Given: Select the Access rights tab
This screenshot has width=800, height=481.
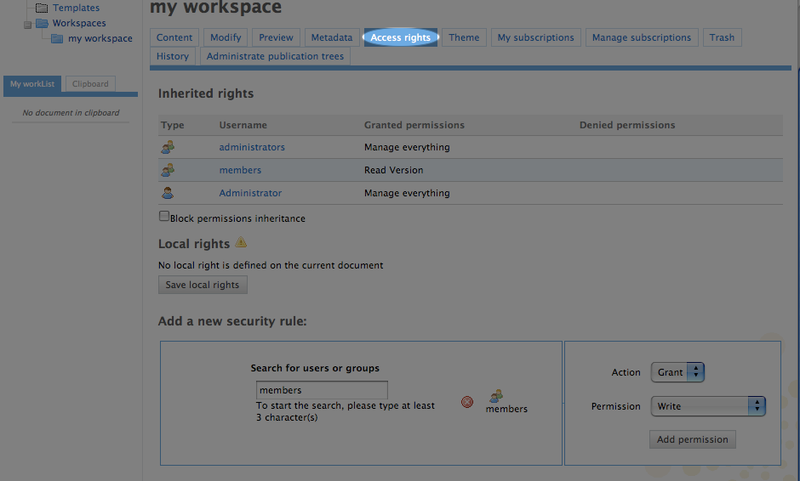Looking at the screenshot, I should point(401,37).
